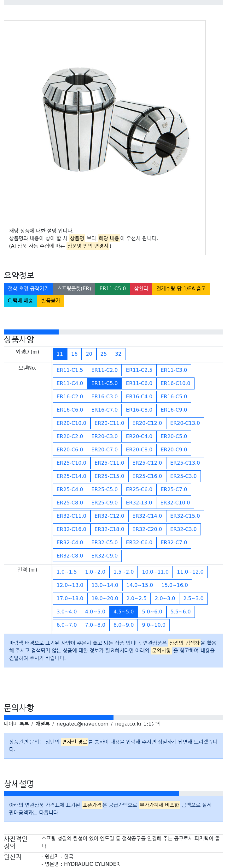Viewport: 227px width, 868px height.
Task: Select model ER16-C10.0
Action: pyautogui.click(x=175, y=383)
